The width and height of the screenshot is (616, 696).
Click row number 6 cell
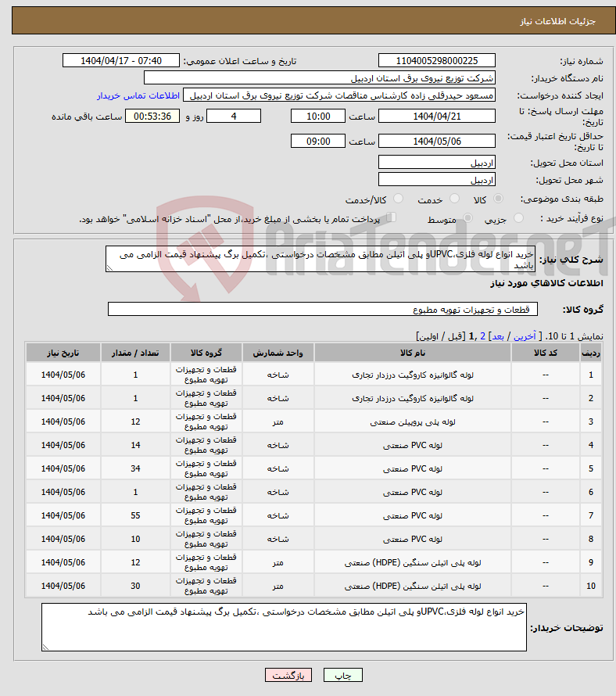click(591, 492)
